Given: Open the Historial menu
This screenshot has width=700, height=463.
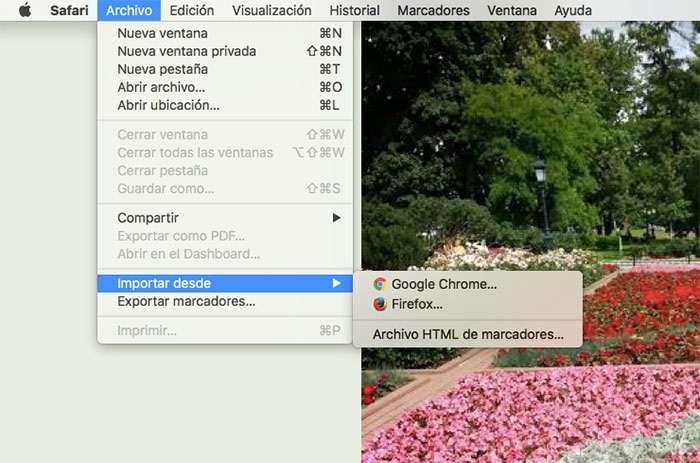Looking at the screenshot, I should tap(354, 11).
